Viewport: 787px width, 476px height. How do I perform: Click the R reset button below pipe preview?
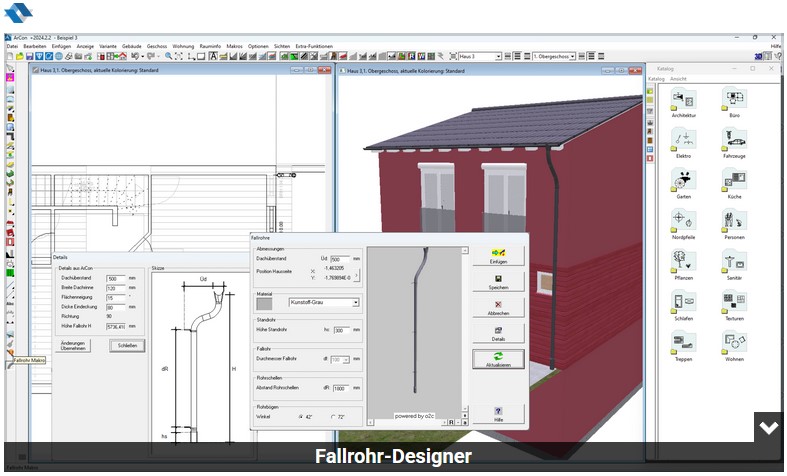point(451,422)
